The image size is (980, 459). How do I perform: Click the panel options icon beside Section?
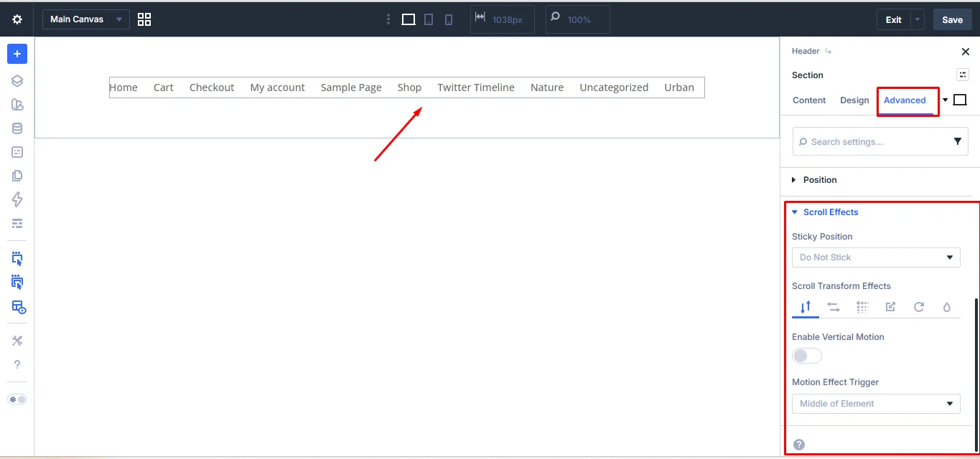coord(962,75)
